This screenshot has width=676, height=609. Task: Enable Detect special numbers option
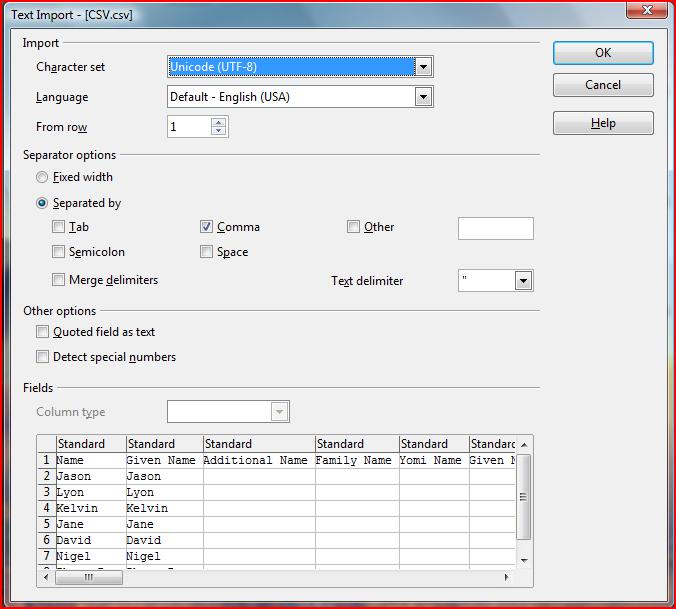[x=43, y=357]
